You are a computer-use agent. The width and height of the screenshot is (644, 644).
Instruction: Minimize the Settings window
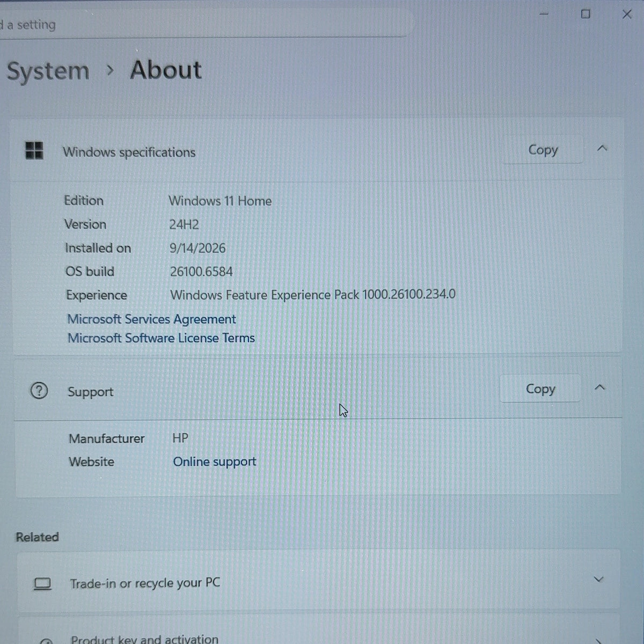click(x=544, y=14)
